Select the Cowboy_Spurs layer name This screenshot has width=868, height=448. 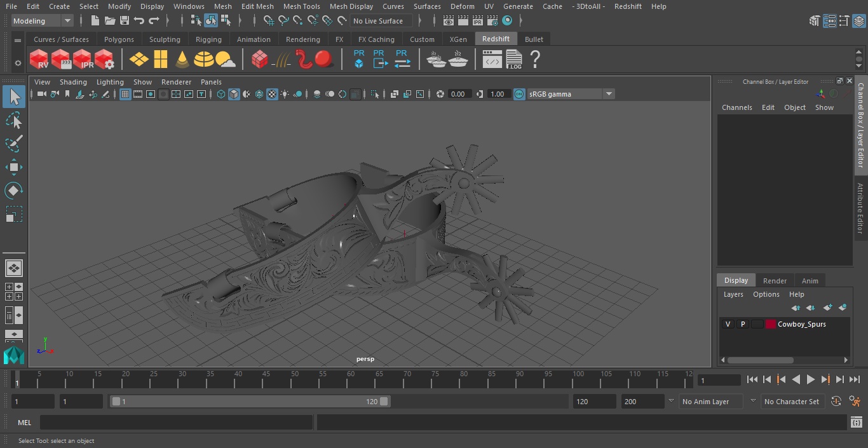pyautogui.click(x=801, y=324)
